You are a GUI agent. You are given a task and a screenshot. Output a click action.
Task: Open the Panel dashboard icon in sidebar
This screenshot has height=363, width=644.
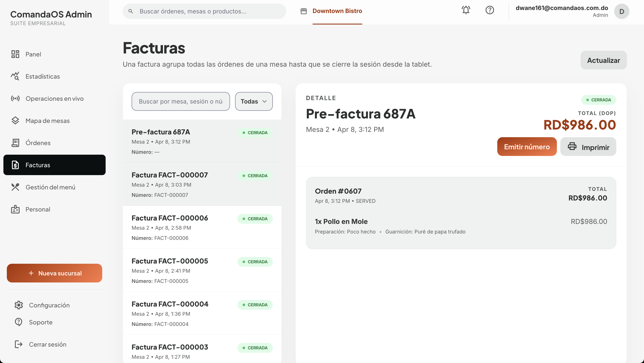[x=16, y=54]
